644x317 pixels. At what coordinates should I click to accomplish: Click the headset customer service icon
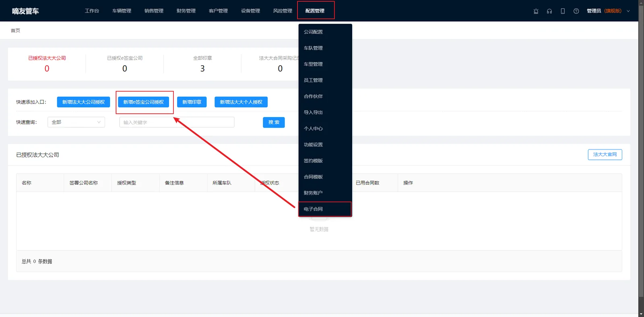point(549,11)
